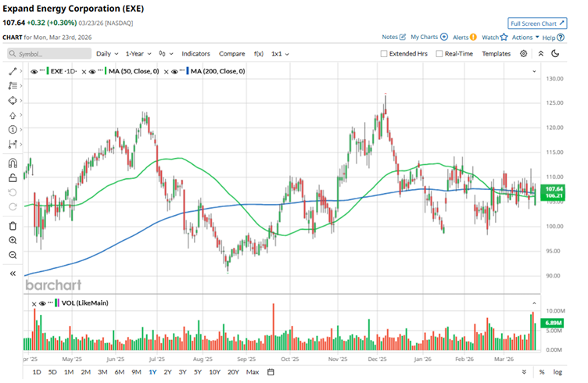Select the 5Y time range tab

(x=199, y=372)
